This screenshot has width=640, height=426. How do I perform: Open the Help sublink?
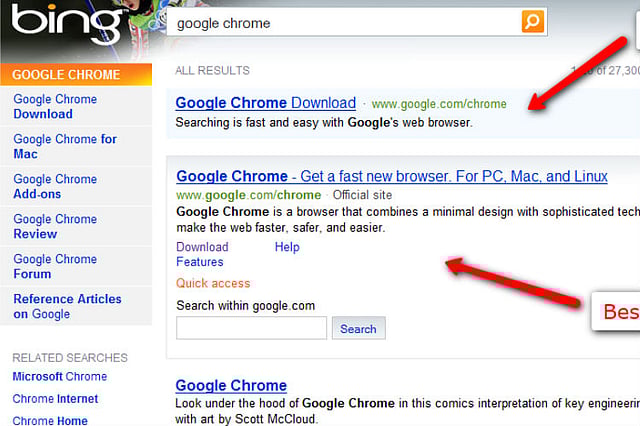(287, 247)
